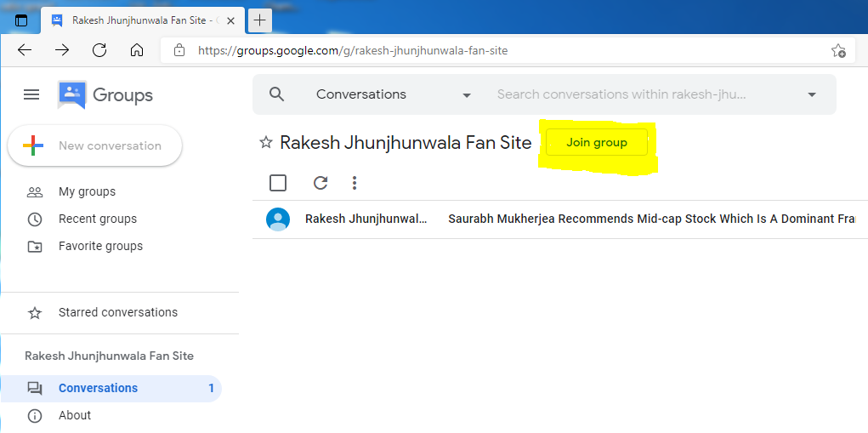Click the Google Groups logo
Viewport: 868px width, 433px height.
pyautogui.click(x=105, y=94)
